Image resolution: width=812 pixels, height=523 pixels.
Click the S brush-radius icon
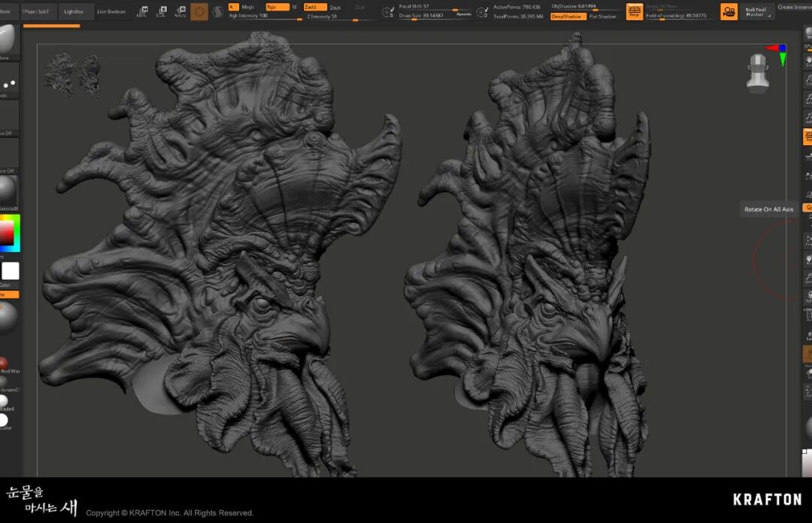[x=388, y=12]
